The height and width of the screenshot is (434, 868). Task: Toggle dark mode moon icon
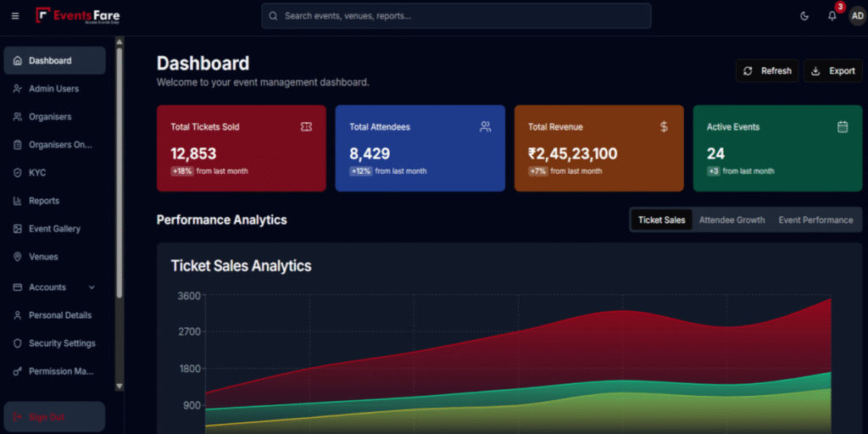(804, 16)
